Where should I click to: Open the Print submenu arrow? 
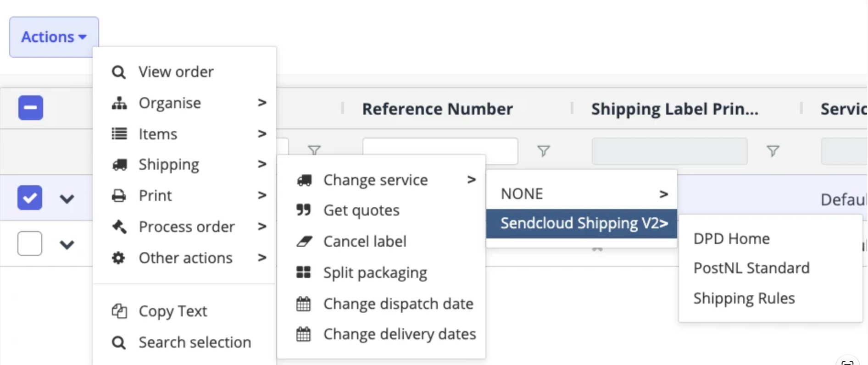262,195
